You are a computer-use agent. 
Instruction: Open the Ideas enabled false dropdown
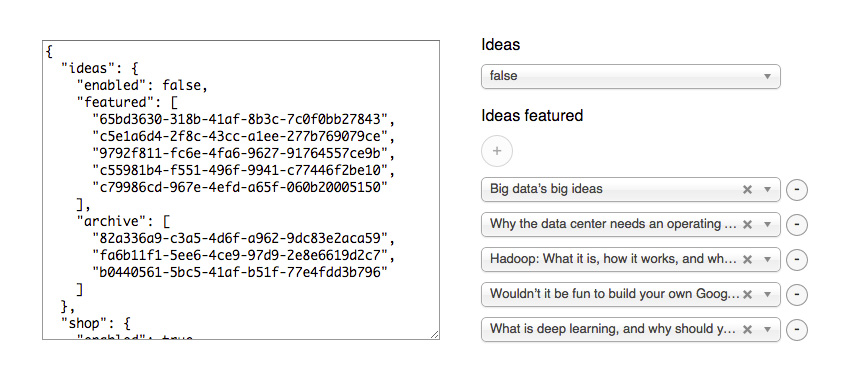[631, 76]
